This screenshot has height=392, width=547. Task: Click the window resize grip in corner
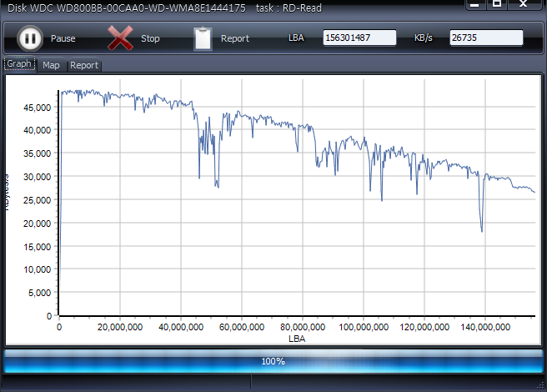pyautogui.click(x=541, y=385)
